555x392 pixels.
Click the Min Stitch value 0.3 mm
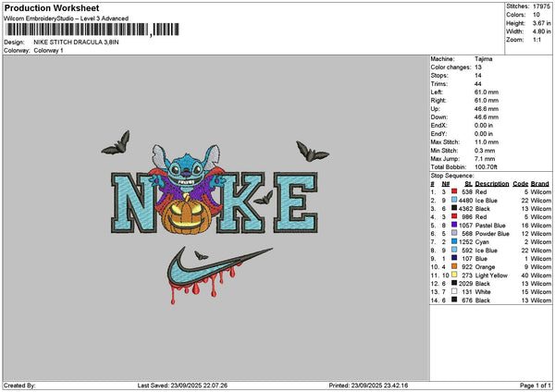pos(485,151)
